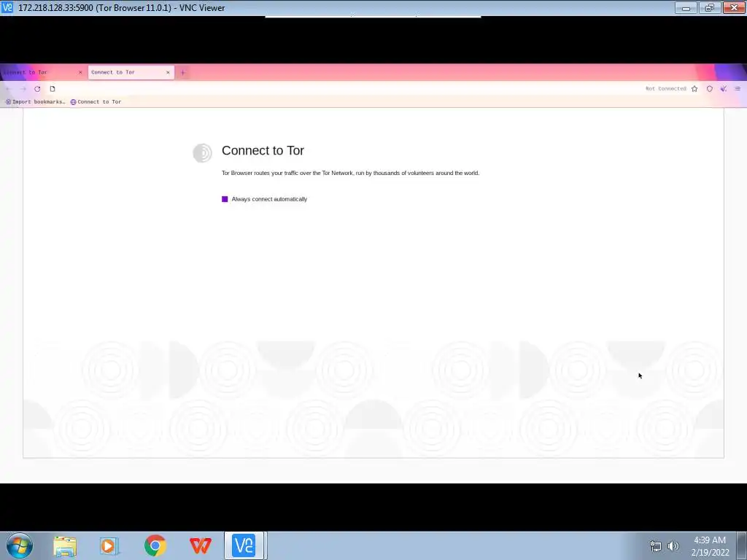Open WPS Office from the taskbar
Viewport: 747px width, 560px height.
pyautogui.click(x=200, y=545)
